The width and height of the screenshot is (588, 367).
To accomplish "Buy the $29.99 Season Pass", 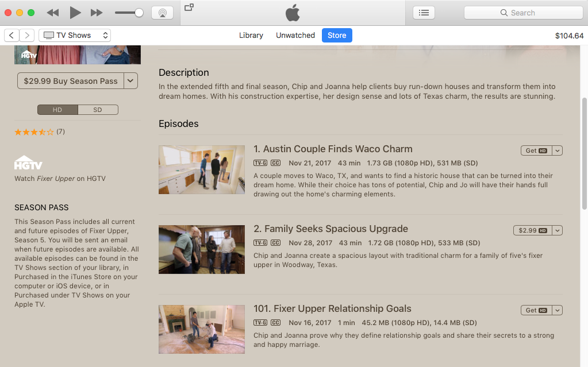I will click(71, 81).
